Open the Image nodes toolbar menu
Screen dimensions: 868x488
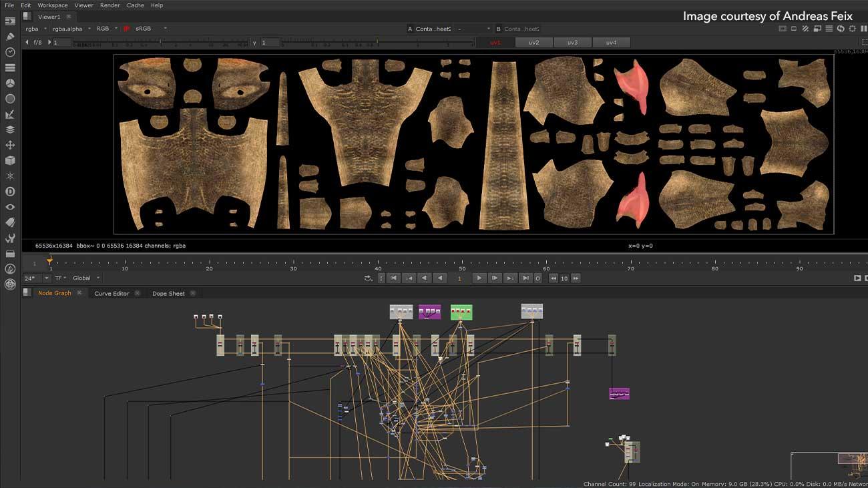[x=10, y=21]
